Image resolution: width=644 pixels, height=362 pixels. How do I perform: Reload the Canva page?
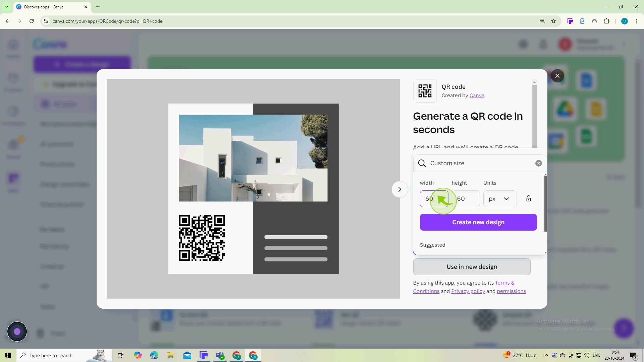pyautogui.click(x=32, y=21)
